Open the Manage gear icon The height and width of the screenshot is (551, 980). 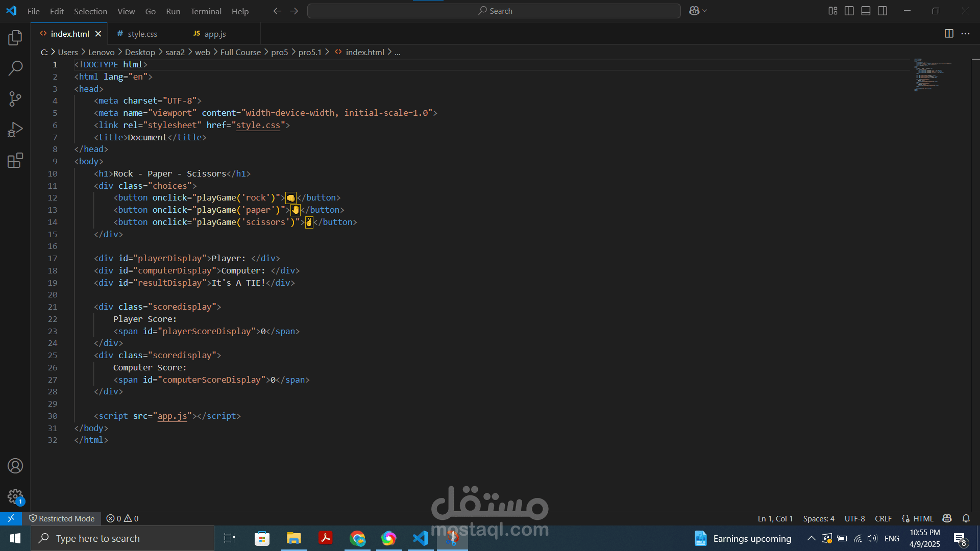(15, 496)
